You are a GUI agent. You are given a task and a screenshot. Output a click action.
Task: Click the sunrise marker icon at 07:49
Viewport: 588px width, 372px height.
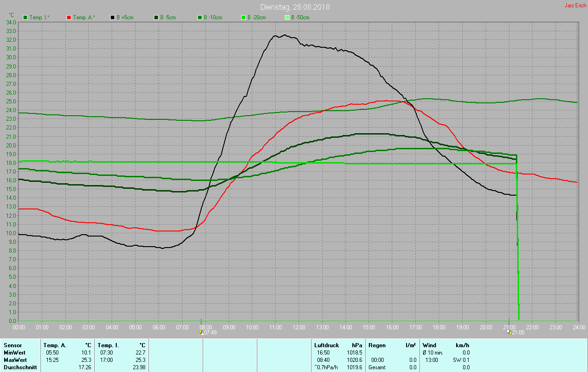click(x=201, y=332)
